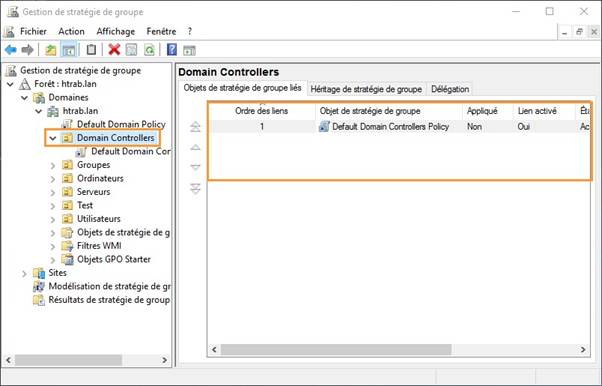
Task: Expand the Groupes node
Action: (x=53, y=166)
